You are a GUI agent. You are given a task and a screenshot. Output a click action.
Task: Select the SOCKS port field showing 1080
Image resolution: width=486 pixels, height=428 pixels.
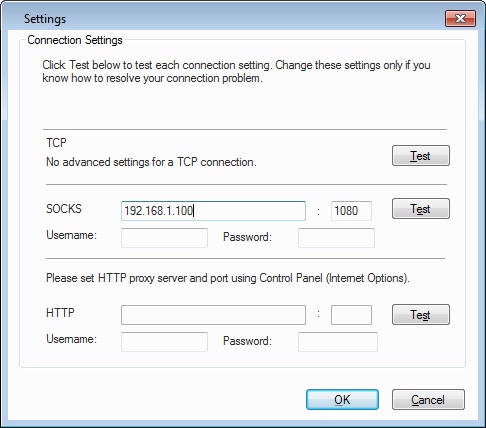[351, 211]
